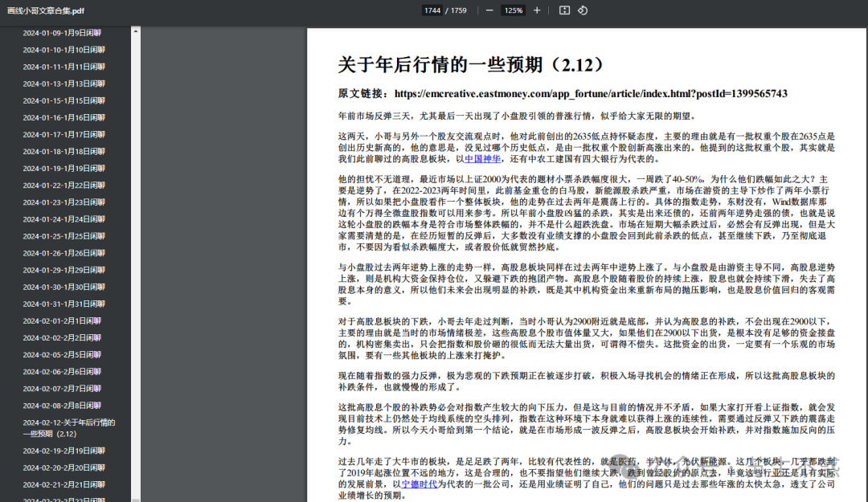Edit the current page number field 1744
868x502 pixels.
(432, 10)
